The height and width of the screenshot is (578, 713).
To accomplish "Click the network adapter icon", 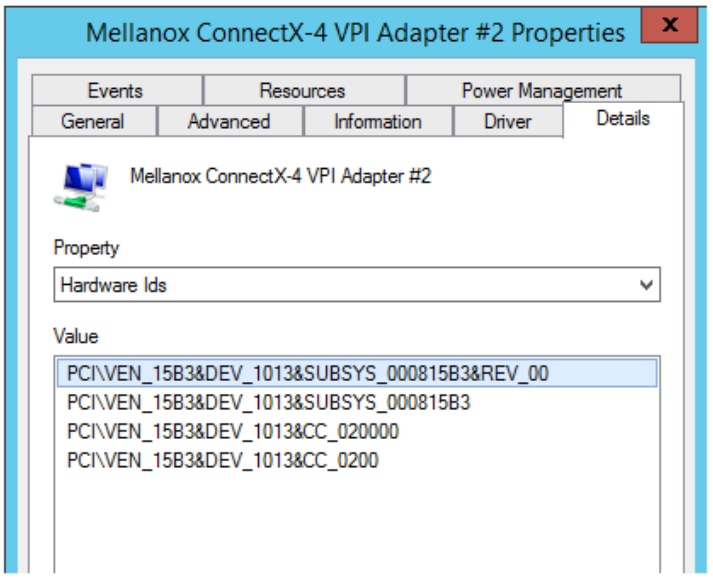I will click(80, 187).
